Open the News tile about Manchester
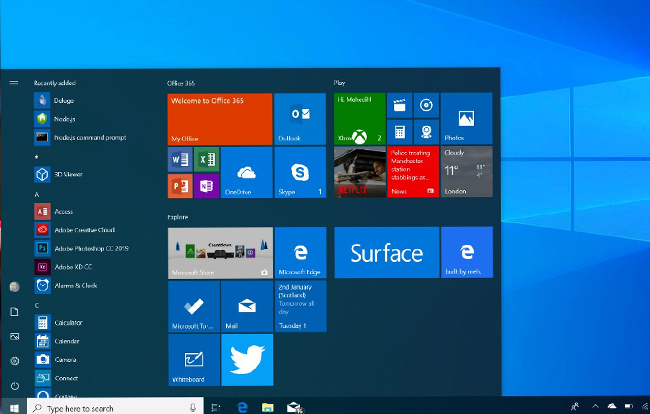This screenshot has height=414, width=650. point(413,172)
